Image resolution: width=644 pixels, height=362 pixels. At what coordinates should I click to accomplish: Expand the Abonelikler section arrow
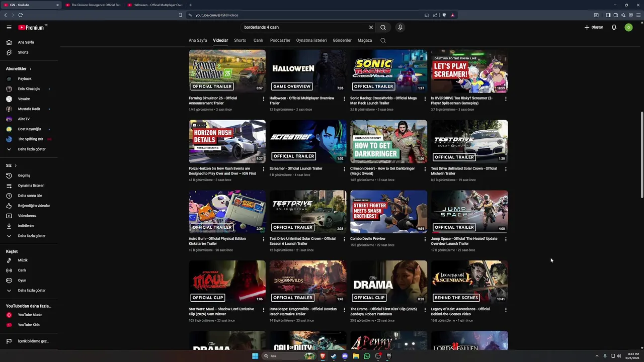pyautogui.click(x=30, y=69)
